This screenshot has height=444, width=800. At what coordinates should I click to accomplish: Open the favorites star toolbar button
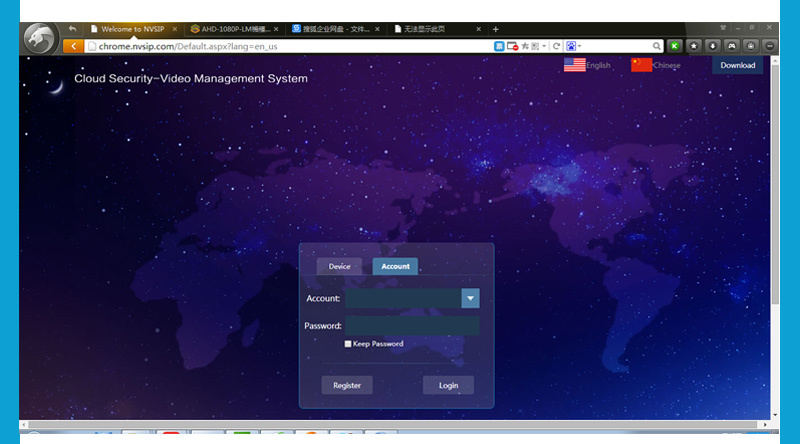[x=693, y=46]
